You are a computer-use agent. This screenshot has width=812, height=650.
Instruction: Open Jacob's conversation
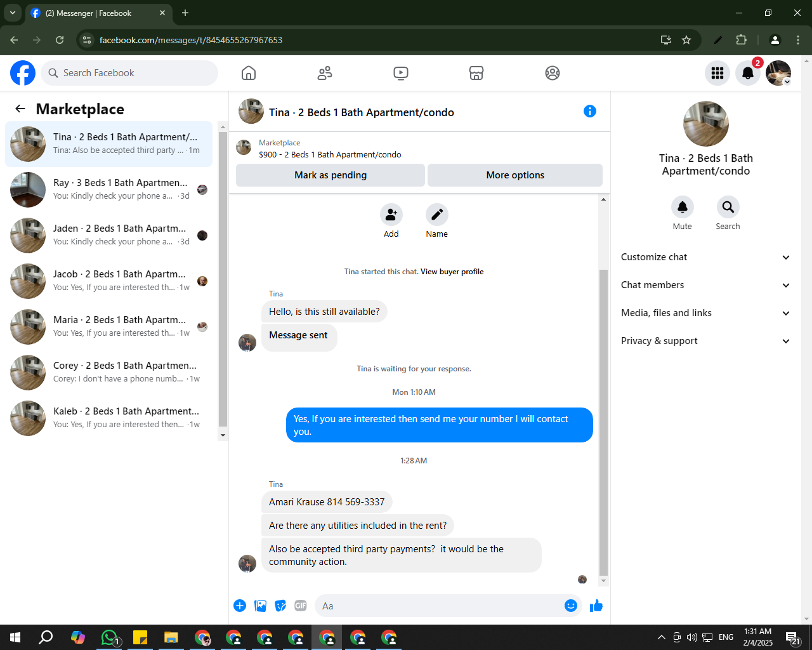click(109, 281)
